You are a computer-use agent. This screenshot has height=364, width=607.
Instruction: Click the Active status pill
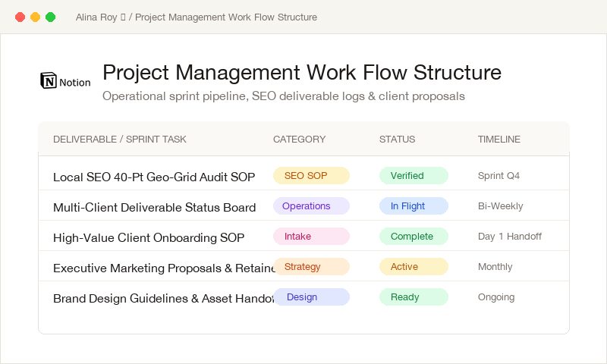414,266
